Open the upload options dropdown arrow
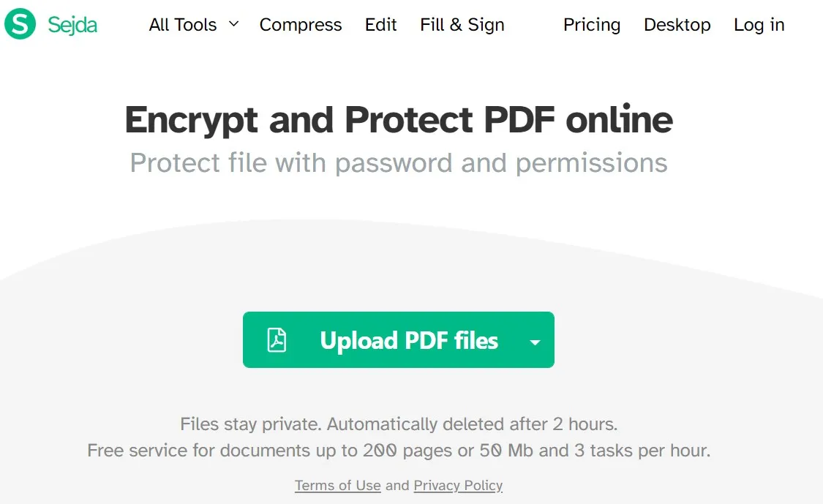 click(535, 341)
